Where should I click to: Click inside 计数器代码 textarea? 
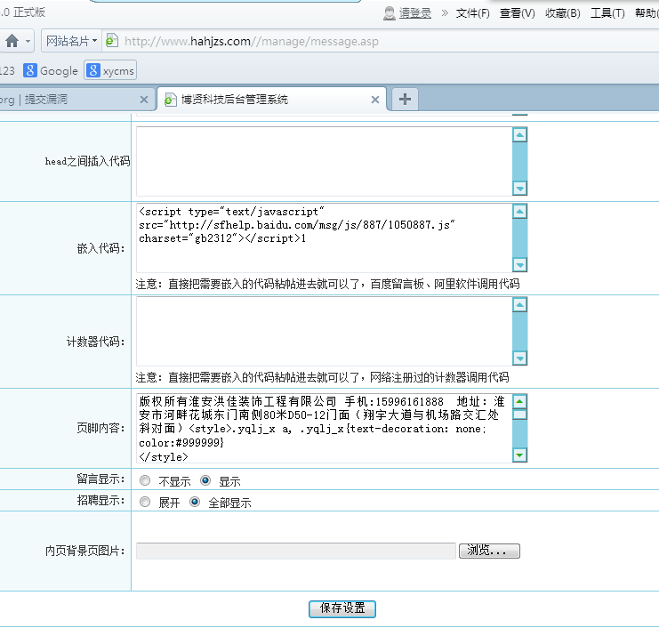(324, 331)
